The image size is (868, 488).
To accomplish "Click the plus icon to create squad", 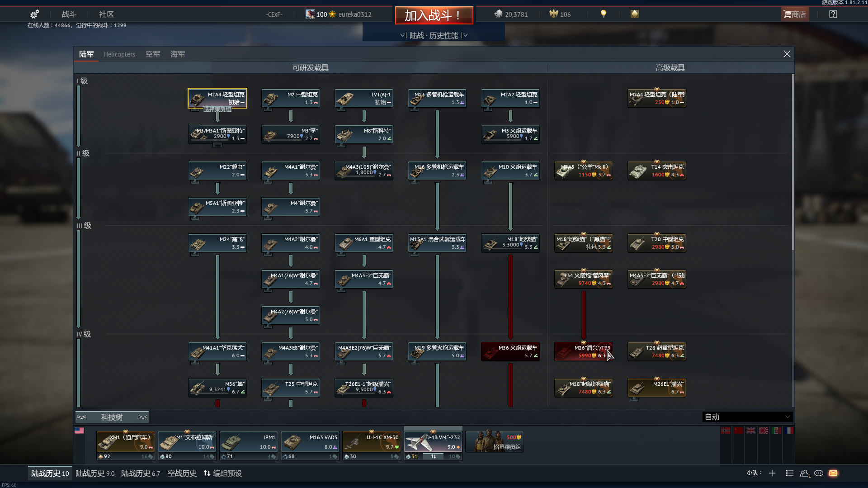I will point(772,473).
